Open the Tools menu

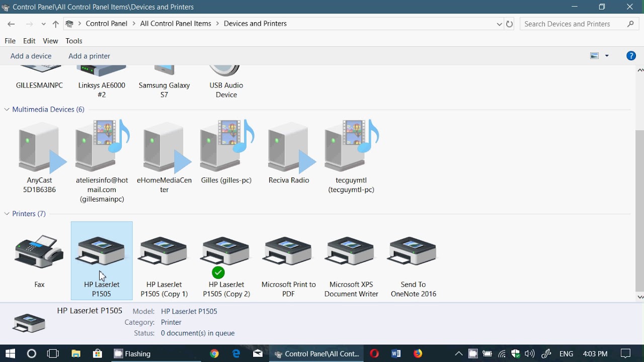[x=74, y=41]
